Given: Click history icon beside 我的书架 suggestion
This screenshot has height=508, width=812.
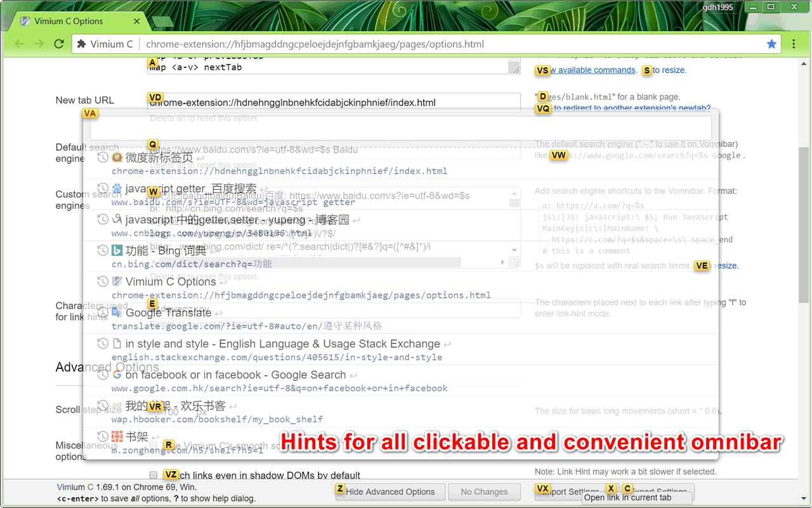Looking at the screenshot, I should click(x=103, y=406).
